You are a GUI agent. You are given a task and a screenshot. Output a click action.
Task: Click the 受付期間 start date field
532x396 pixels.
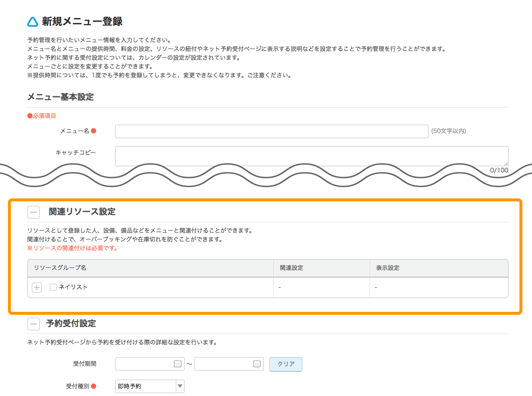(x=150, y=364)
